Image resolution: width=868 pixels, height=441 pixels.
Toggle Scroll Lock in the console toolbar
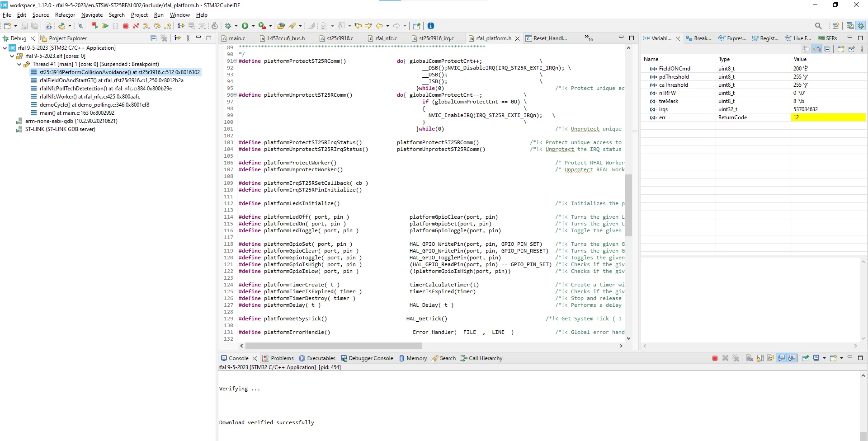click(760, 358)
